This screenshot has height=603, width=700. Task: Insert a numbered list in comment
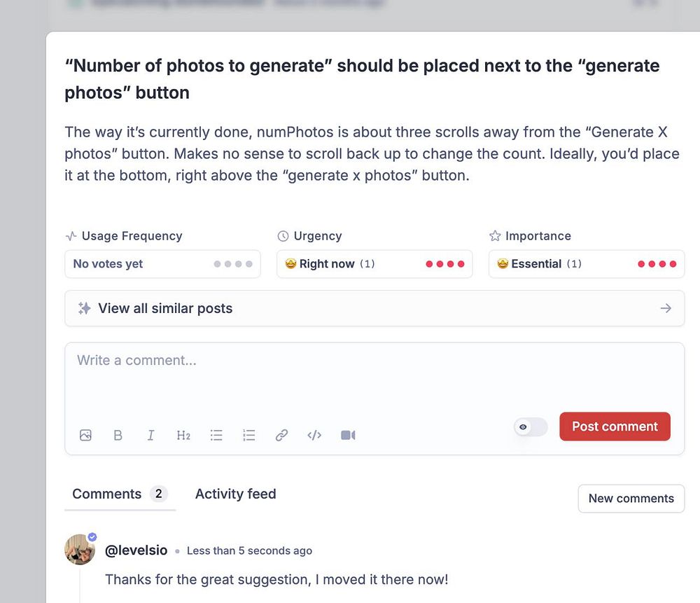(x=249, y=435)
